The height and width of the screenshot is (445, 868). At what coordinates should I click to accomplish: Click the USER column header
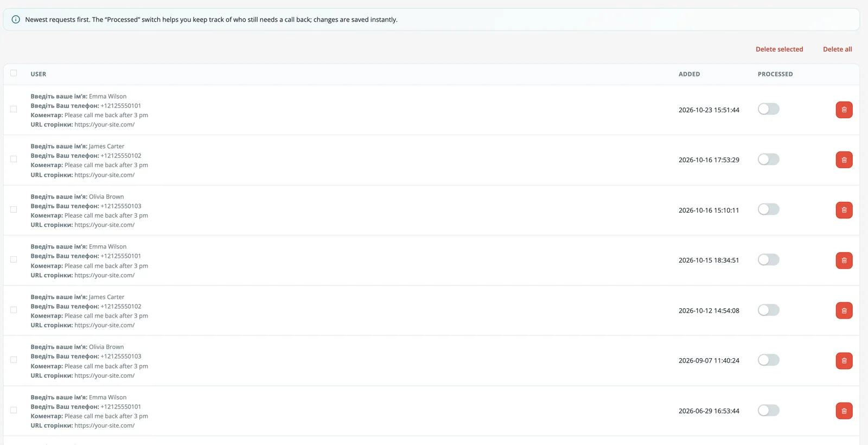point(39,74)
